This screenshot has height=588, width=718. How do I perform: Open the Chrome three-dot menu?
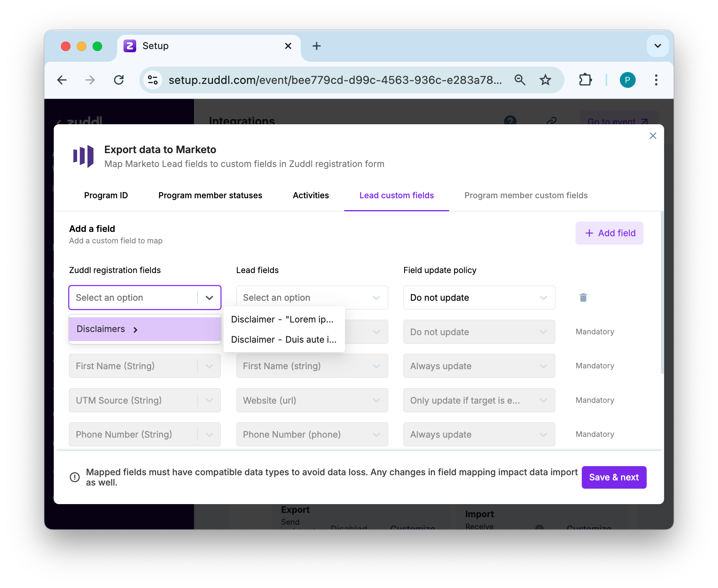pyautogui.click(x=656, y=80)
